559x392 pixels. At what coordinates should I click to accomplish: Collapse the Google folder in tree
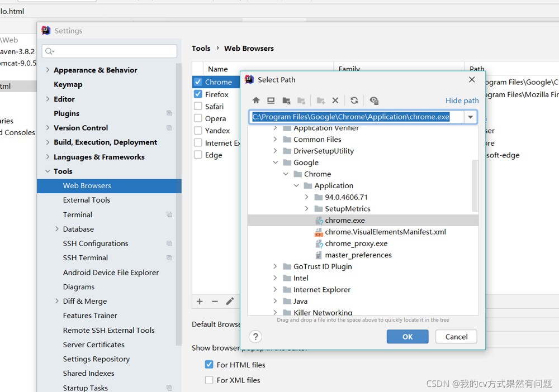(276, 162)
